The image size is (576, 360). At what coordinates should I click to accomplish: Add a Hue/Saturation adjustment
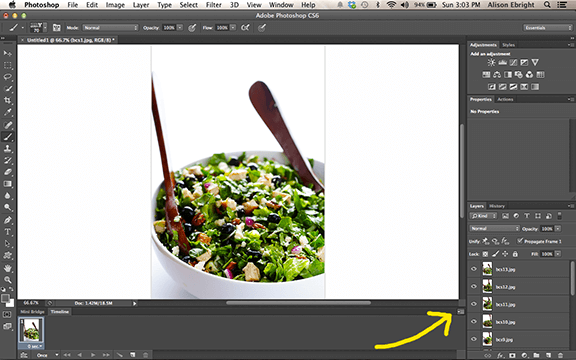[x=486, y=75]
